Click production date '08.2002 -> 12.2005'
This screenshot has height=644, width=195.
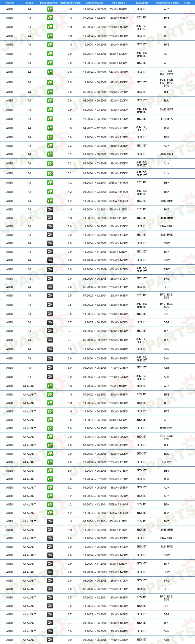[x=95, y=305]
